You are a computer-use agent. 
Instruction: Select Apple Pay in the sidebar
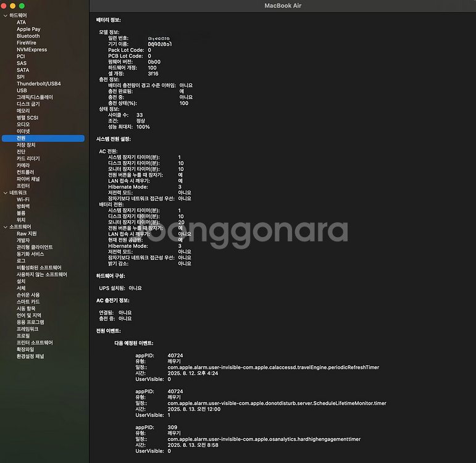pyautogui.click(x=28, y=29)
